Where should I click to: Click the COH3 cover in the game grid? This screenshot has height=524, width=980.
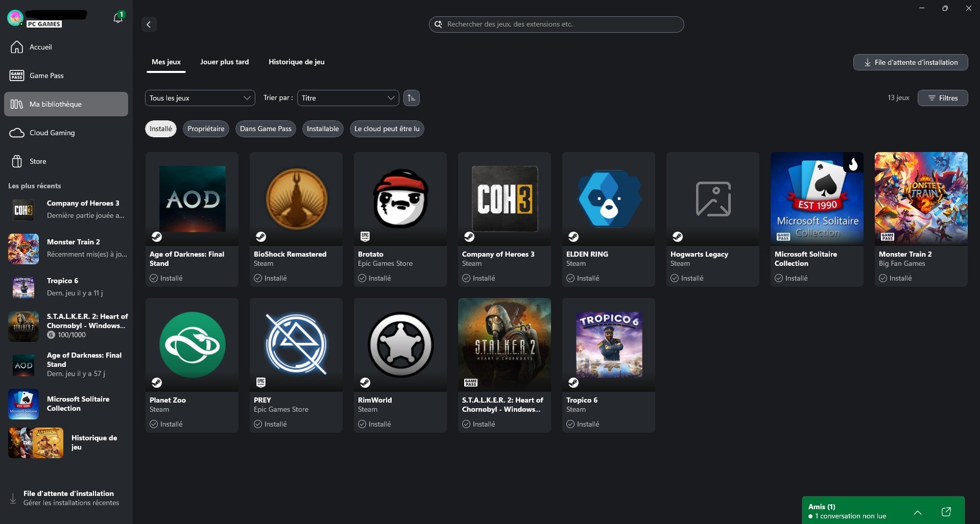point(505,199)
